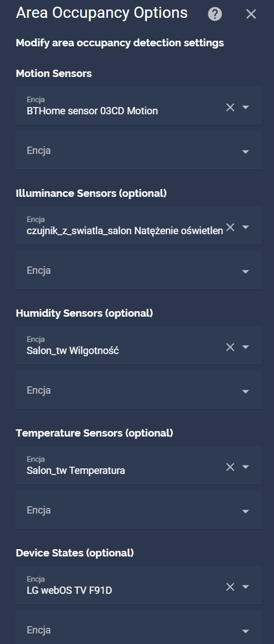Viewport: 274px width, 644px height.
Task: Open the empty Humidity Sensors entity dropdown
Action: (139, 390)
